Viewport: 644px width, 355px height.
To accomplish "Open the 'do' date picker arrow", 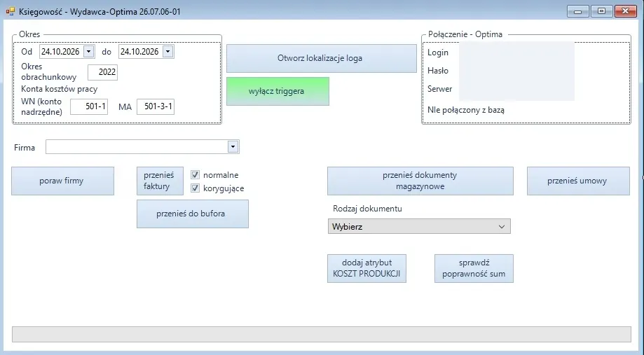I will tap(167, 52).
